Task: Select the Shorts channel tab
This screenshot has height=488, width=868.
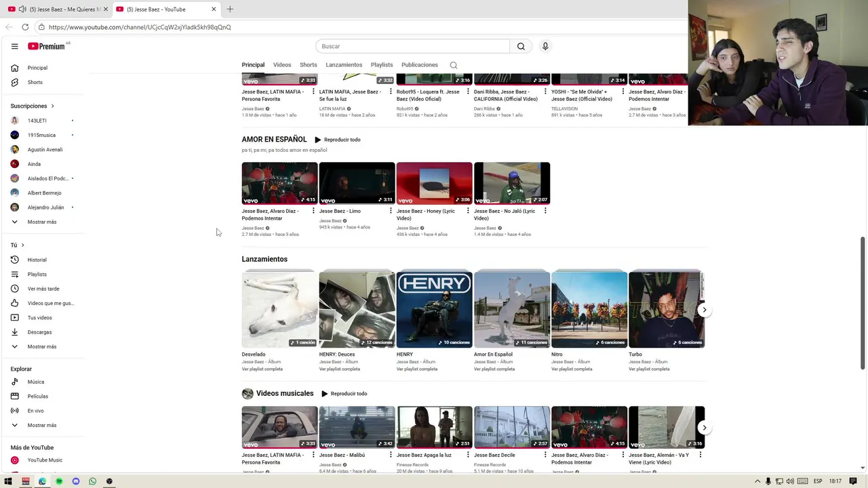Action: click(309, 65)
